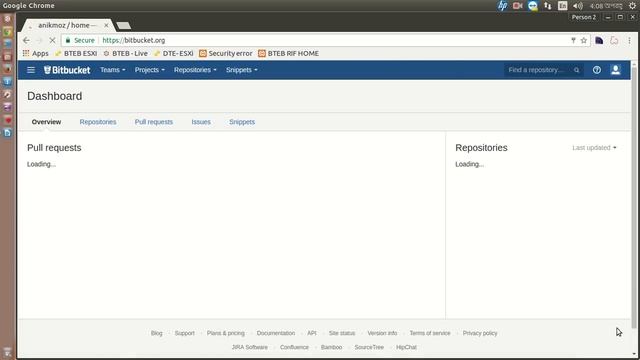Screen dimensions: 640x360
Task: Switch to the Repositories dashboard tab
Action: coord(98,122)
